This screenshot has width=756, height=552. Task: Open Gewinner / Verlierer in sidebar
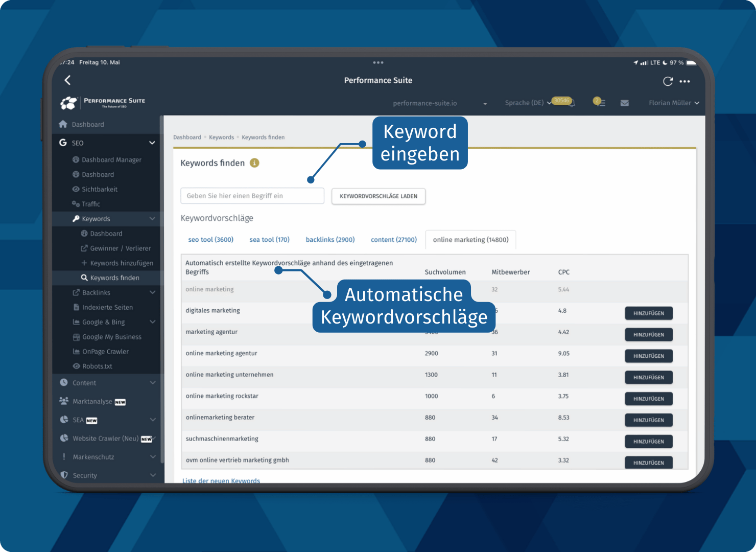click(x=120, y=248)
